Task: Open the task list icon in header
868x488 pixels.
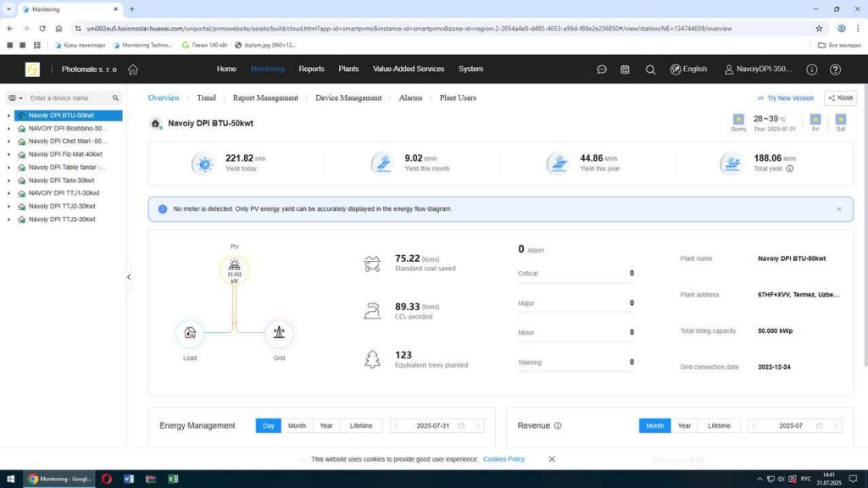Action: [626, 69]
